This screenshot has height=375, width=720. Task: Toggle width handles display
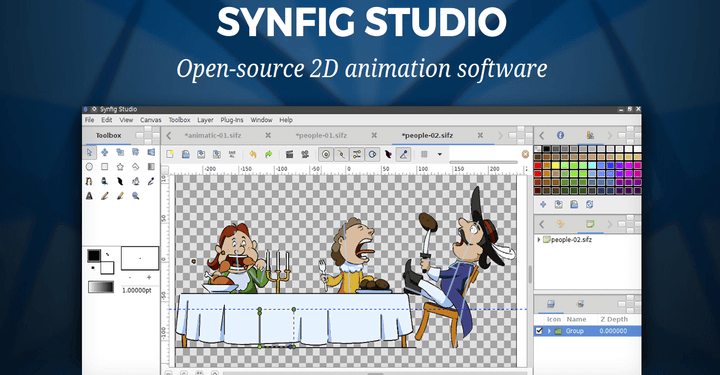coord(388,154)
